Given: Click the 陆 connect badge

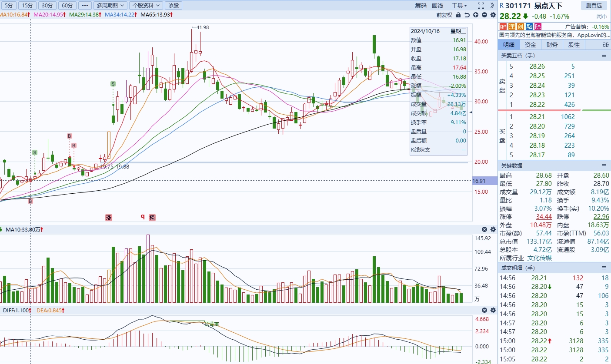Looking at the screenshot, I should pos(538,27).
